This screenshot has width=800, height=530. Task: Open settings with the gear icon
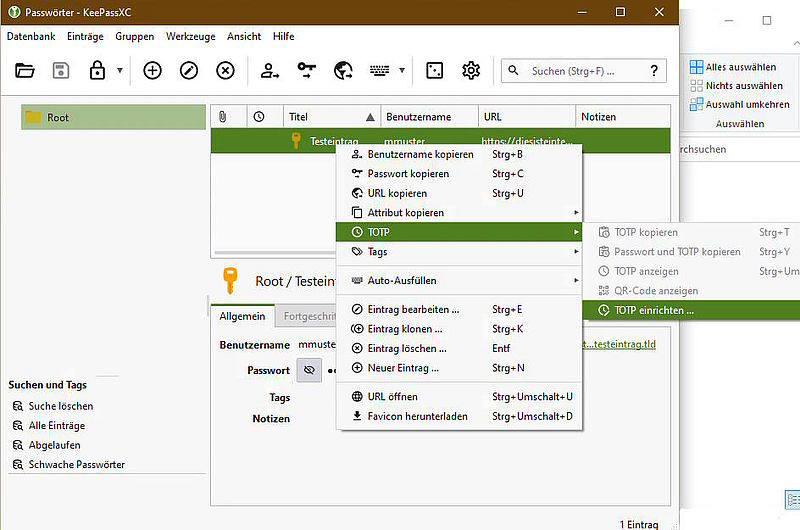pyautogui.click(x=471, y=70)
